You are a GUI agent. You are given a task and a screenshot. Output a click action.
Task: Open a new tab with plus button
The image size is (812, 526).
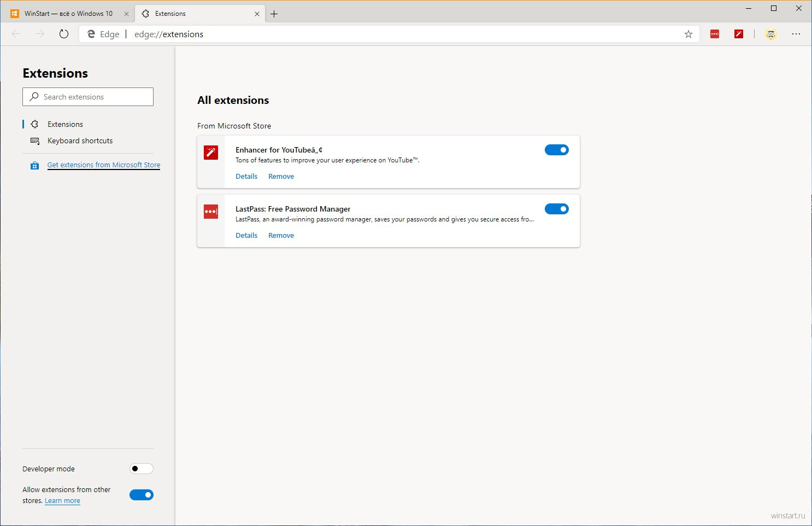coord(274,14)
